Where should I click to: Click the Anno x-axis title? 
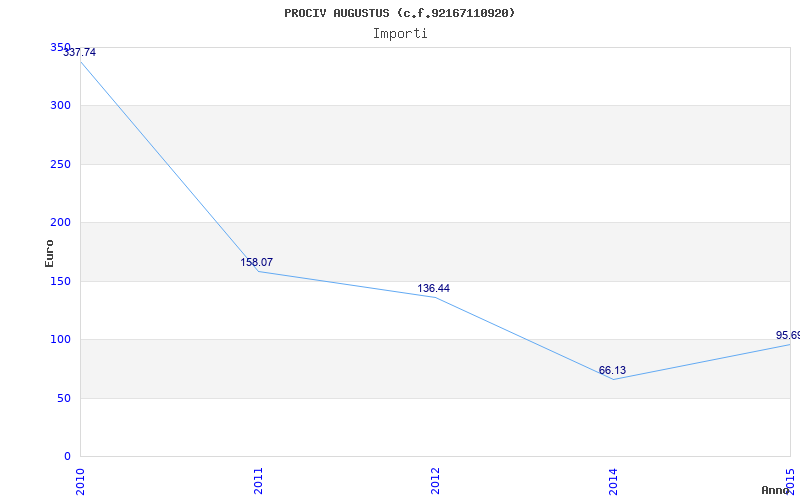(777, 490)
